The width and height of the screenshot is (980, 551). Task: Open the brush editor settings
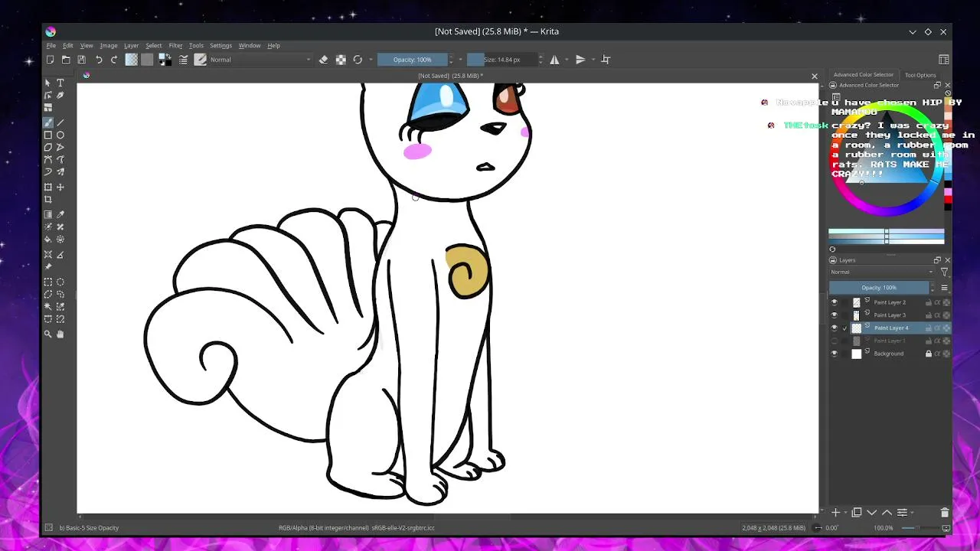184,60
